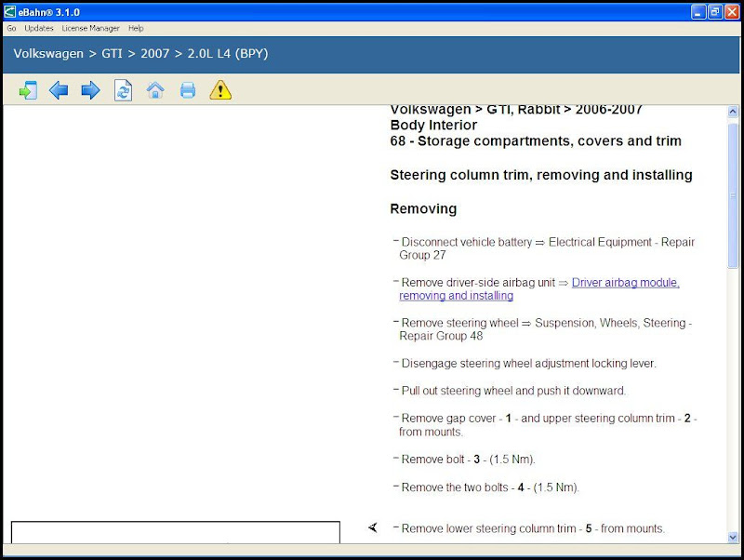Click the 'Remove steering wheel' step text
744x560 pixels.
pos(546,329)
